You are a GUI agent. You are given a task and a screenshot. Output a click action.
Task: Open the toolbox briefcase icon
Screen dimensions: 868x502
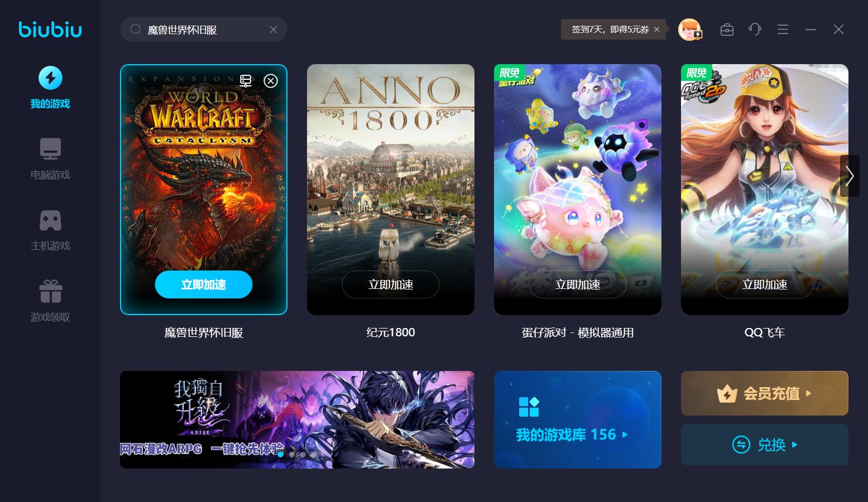[727, 30]
